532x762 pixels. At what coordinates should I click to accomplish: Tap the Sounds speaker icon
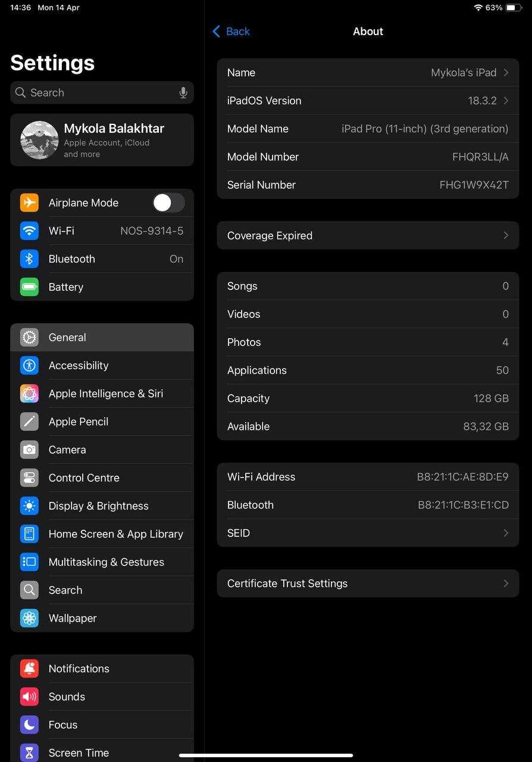pos(29,696)
